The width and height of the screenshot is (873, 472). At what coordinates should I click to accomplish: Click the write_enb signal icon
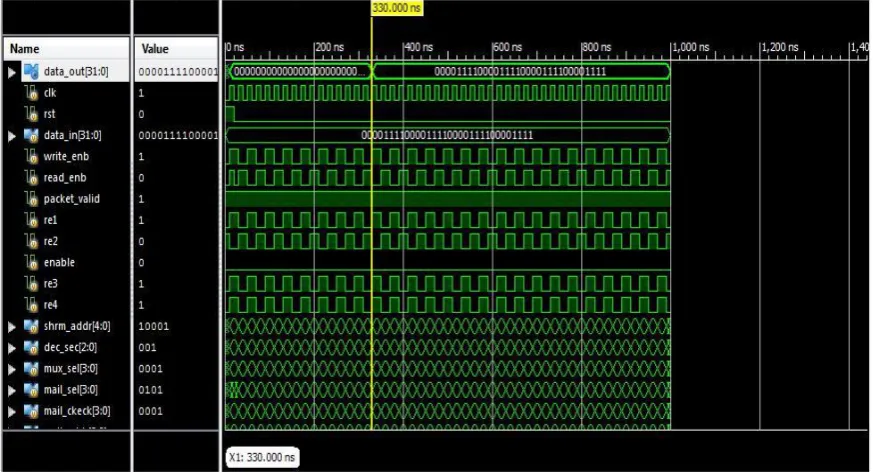(x=31, y=156)
